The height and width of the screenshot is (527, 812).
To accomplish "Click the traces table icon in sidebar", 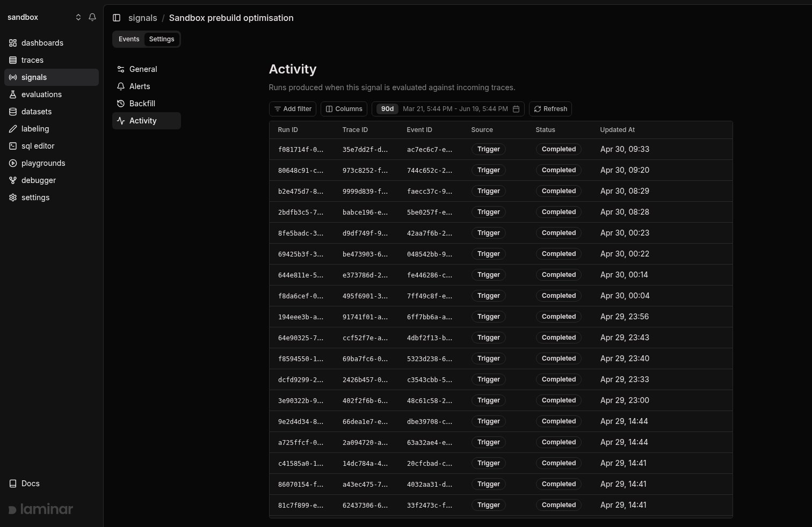I will point(13,60).
